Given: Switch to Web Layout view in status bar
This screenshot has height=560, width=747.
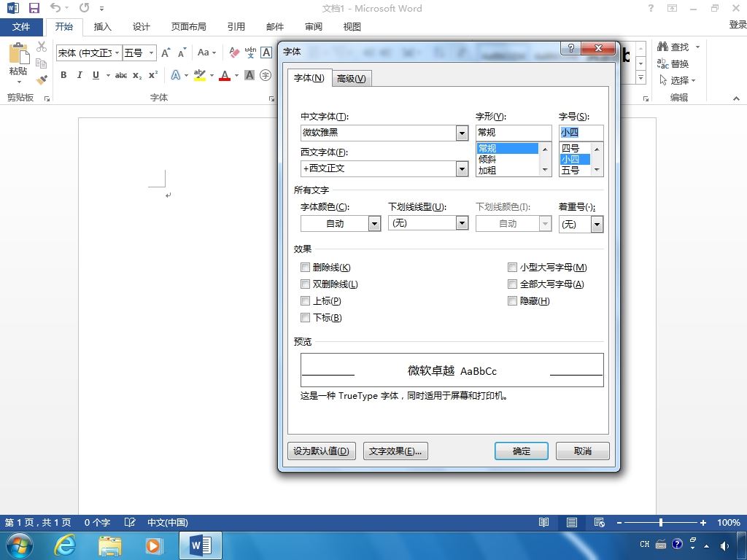Looking at the screenshot, I should (600, 522).
